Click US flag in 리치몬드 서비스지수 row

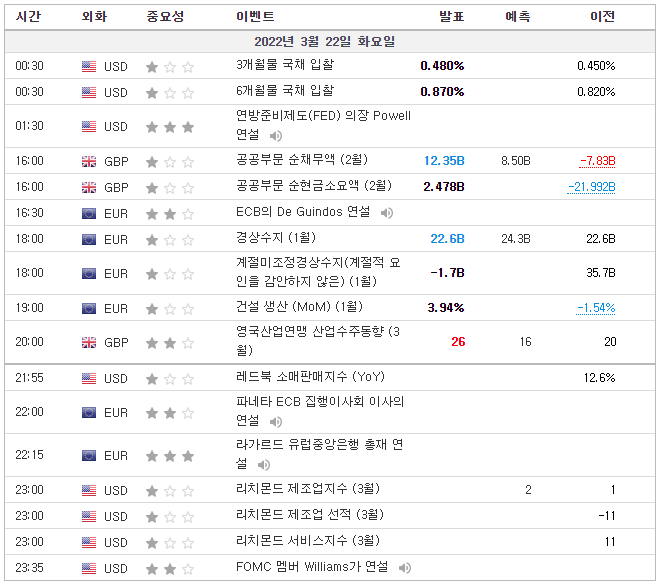[89, 542]
